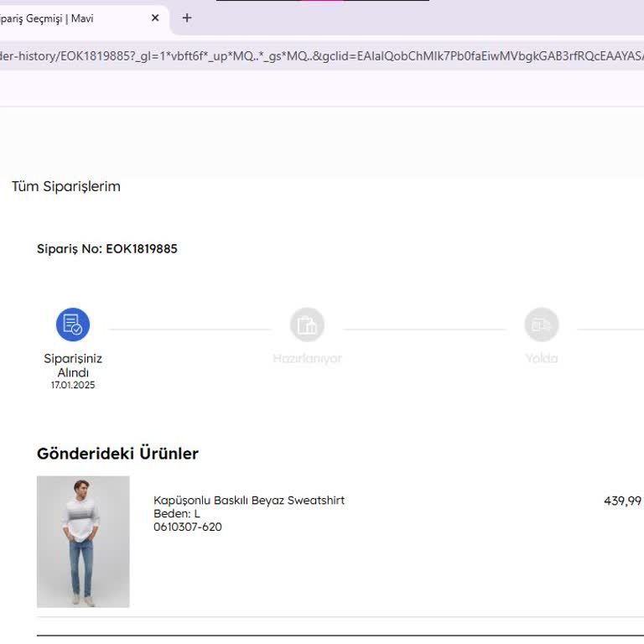The image size is (644, 644).
Task: Open the sweatshirt product thumbnail
Action: point(83,542)
